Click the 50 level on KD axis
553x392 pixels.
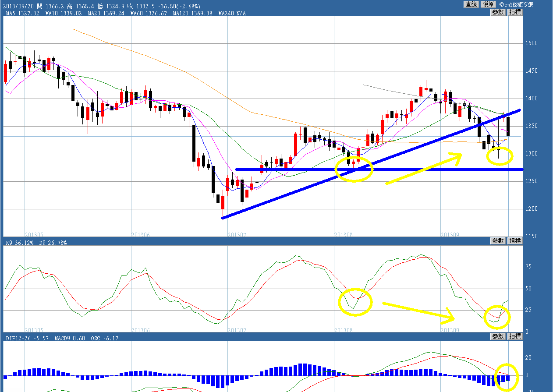[x=528, y=289]
